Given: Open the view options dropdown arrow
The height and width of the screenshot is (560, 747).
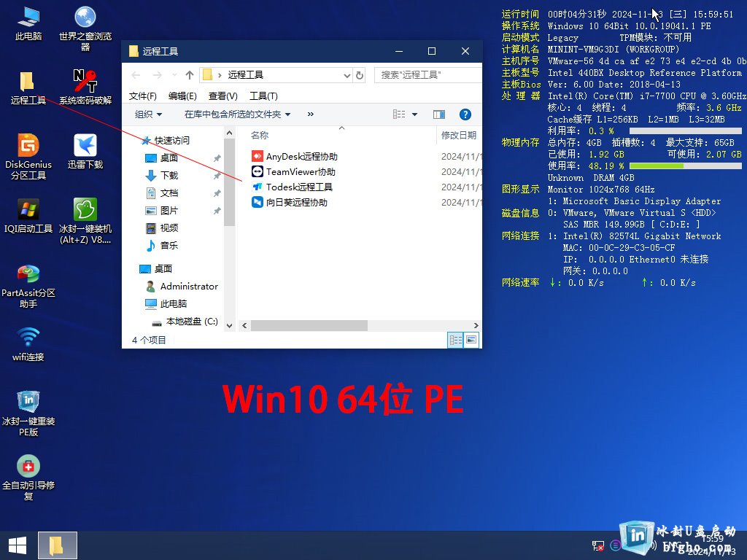Looking at the screenshot, I should pos(414,114).
